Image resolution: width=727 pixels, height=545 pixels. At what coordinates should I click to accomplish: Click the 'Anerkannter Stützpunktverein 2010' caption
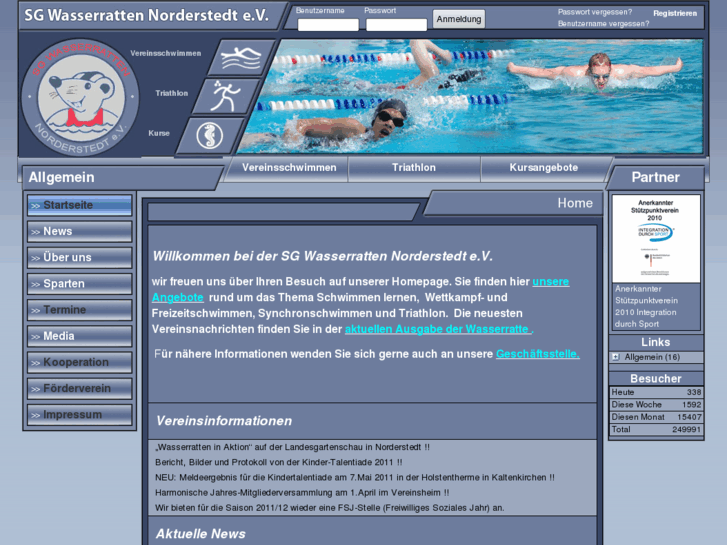646,307
